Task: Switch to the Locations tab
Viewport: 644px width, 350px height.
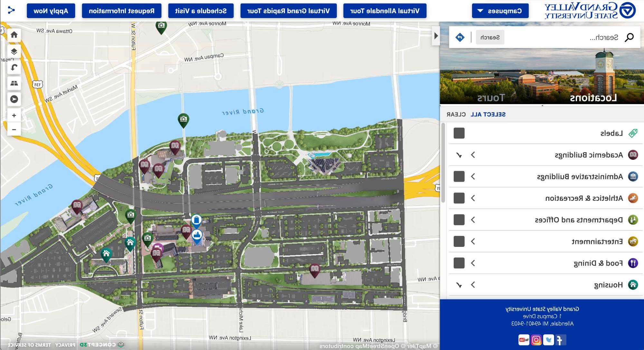Action: [x=593, y=98]
